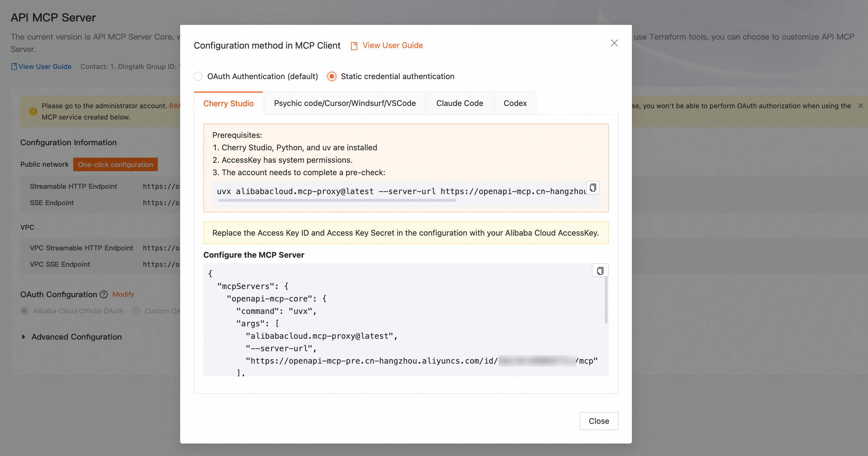
Task: Click the One-click configuration button
Action: click(x=115, y=164)
